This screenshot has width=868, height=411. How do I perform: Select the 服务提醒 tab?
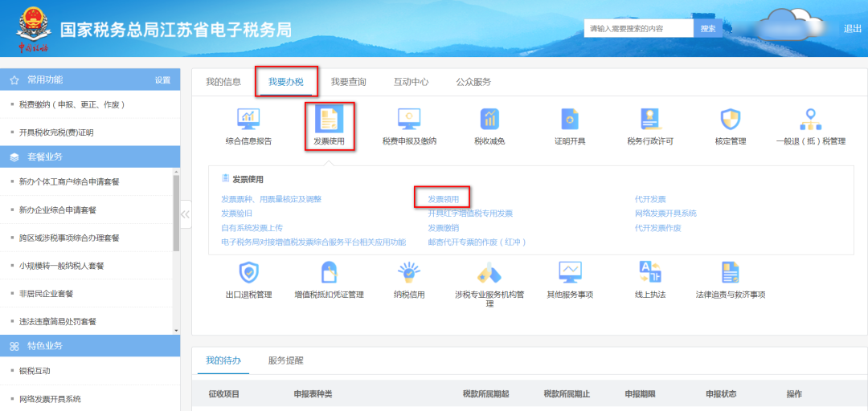coord(285,360)
